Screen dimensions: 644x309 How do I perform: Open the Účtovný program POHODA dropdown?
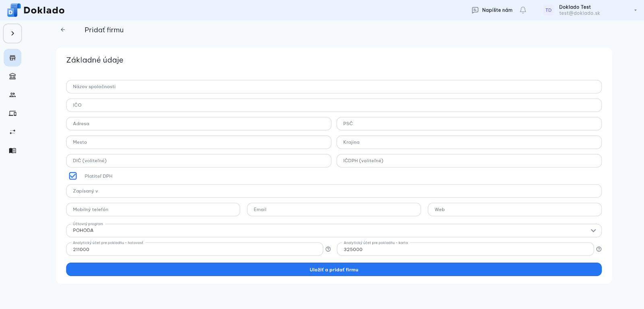tap(334, 231)
